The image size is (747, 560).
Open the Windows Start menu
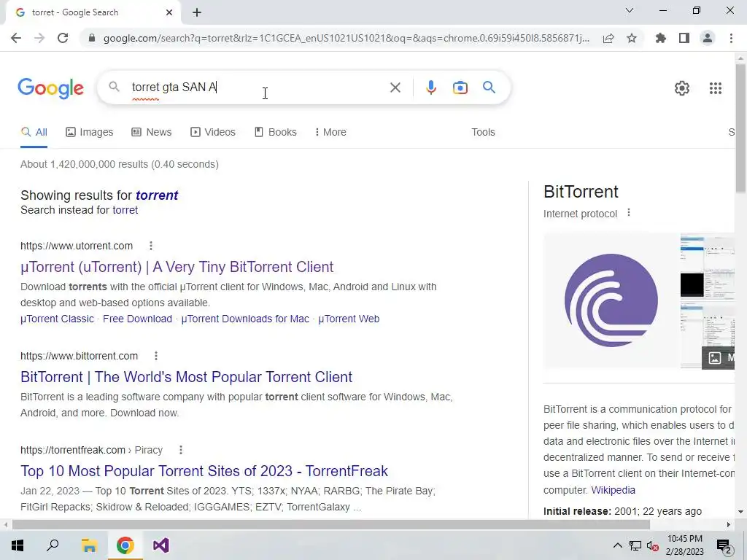pos(18,545)
